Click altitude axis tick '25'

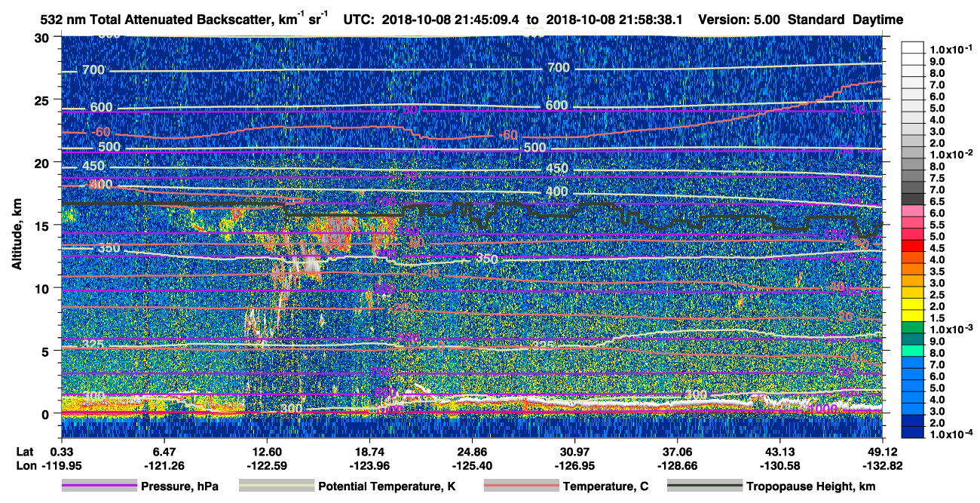(x=44, y=100)
